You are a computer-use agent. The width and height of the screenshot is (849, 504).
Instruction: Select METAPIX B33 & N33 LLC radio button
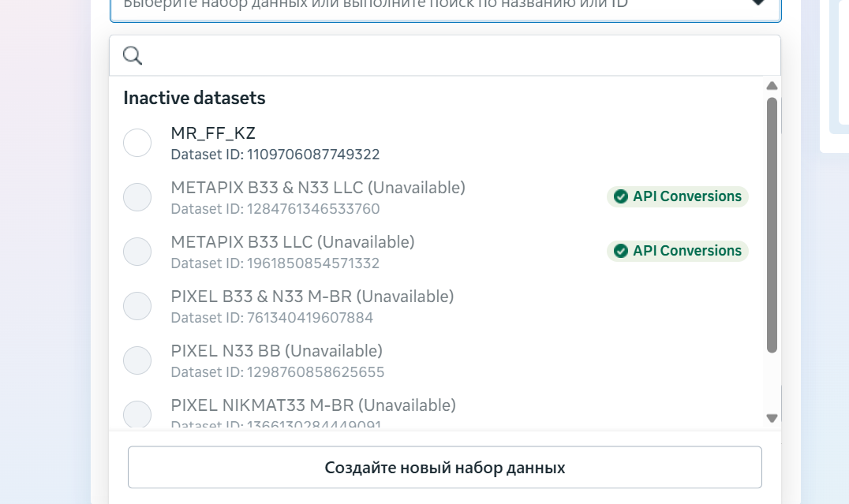tap(137, 197)
